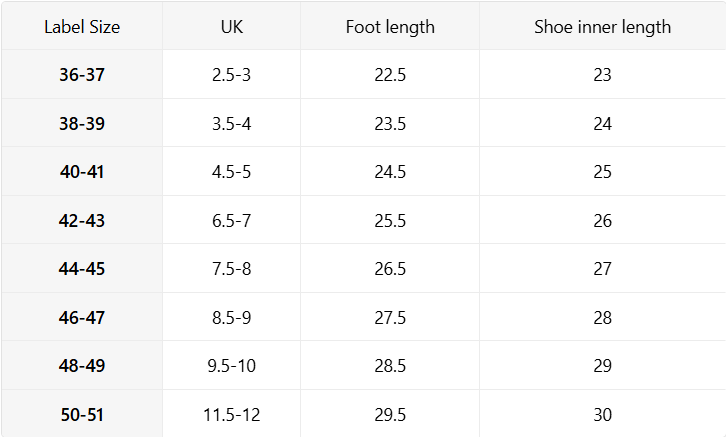
Task: Click the UK size 11.5-12 cell
Action: click(x=231, y=415)
